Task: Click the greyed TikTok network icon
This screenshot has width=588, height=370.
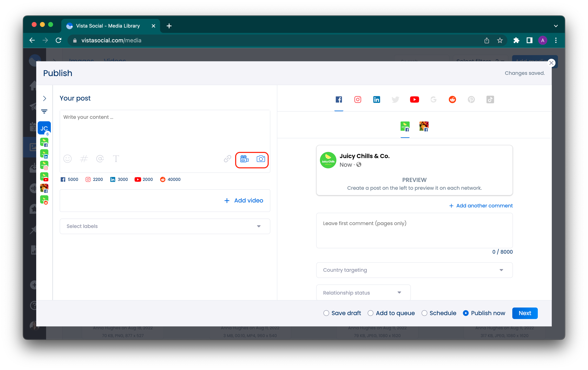Action: [490, 99]
